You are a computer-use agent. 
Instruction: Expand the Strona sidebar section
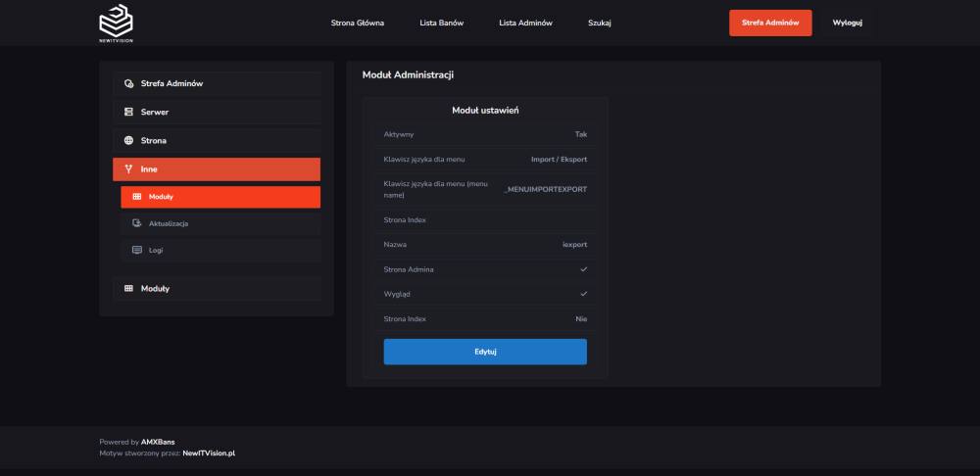(217, 141)
